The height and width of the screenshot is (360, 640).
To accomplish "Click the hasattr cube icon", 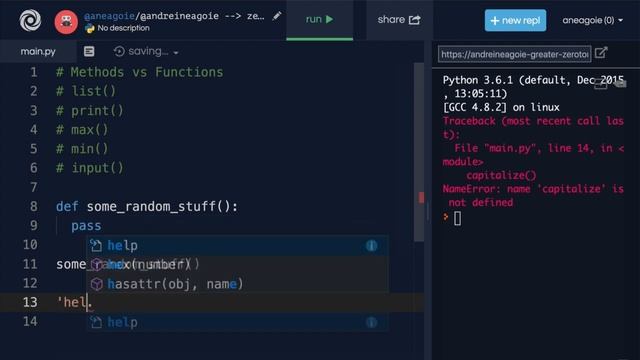I will pyautogui.click(x=97, y=284).
